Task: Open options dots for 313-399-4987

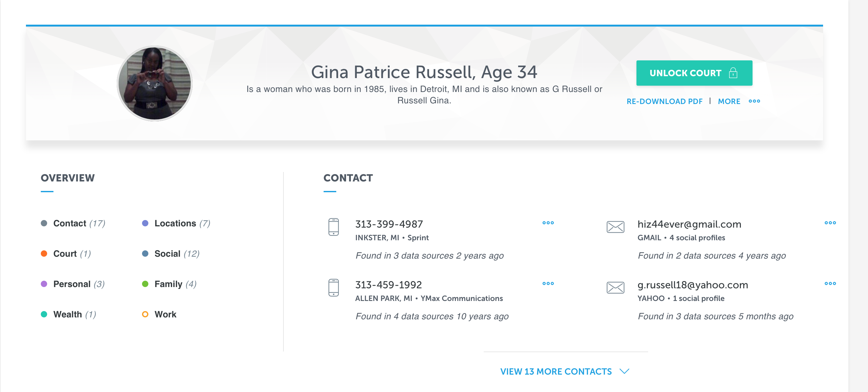Action: (548, 223)
